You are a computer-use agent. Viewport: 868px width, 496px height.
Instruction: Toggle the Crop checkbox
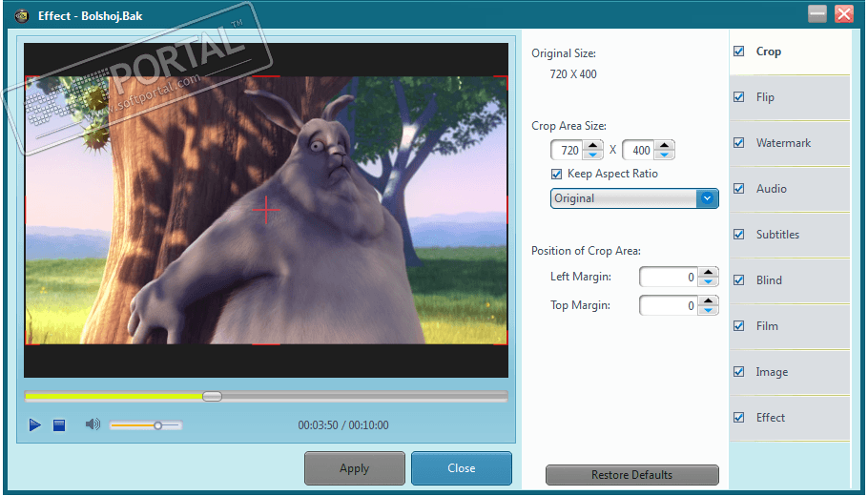(739, 51)
